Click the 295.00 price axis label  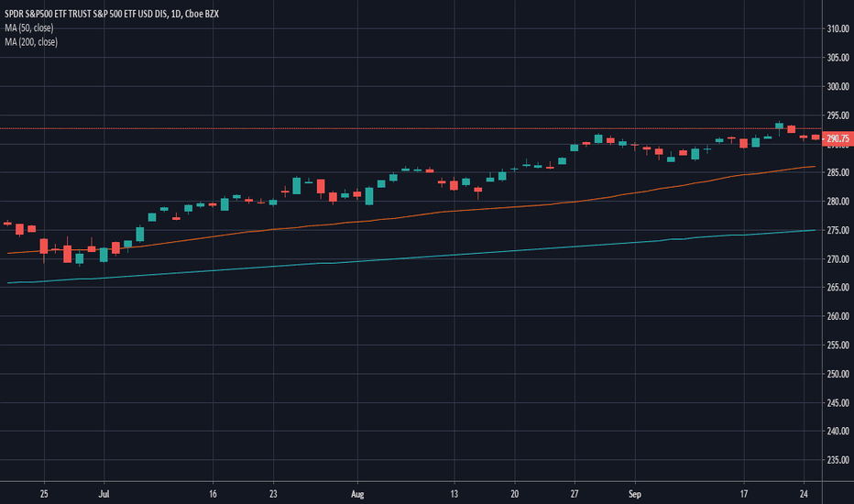(838, 115)
